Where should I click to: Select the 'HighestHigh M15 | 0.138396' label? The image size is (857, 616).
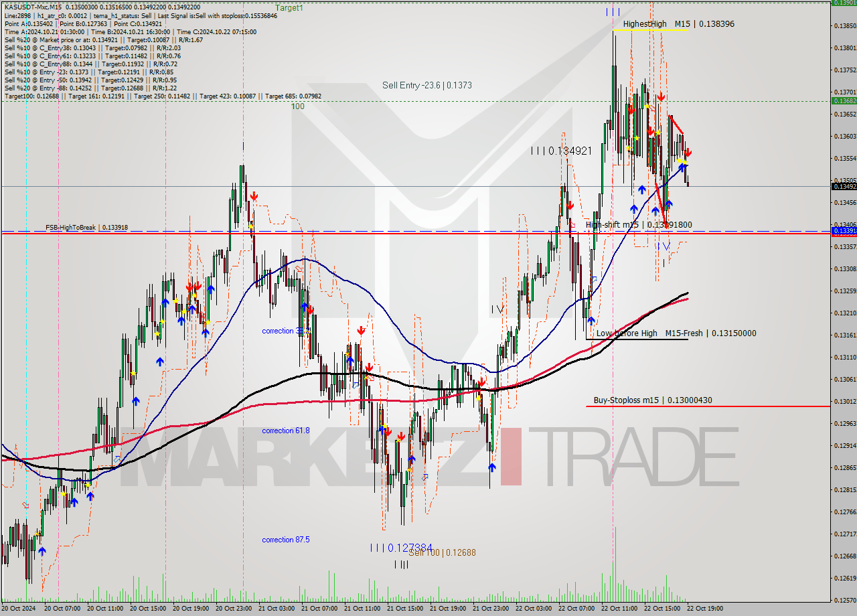[678, 24]
